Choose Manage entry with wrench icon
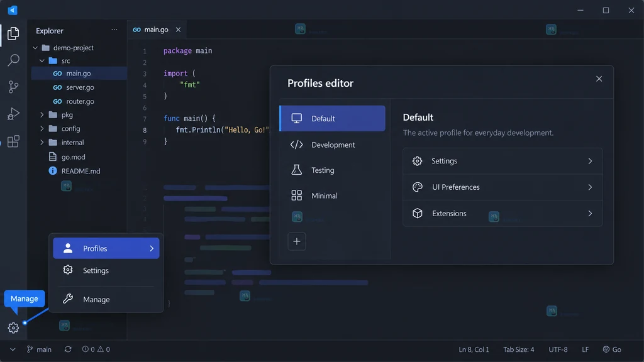This screenshot has height=362, width=644. [106, 300]
